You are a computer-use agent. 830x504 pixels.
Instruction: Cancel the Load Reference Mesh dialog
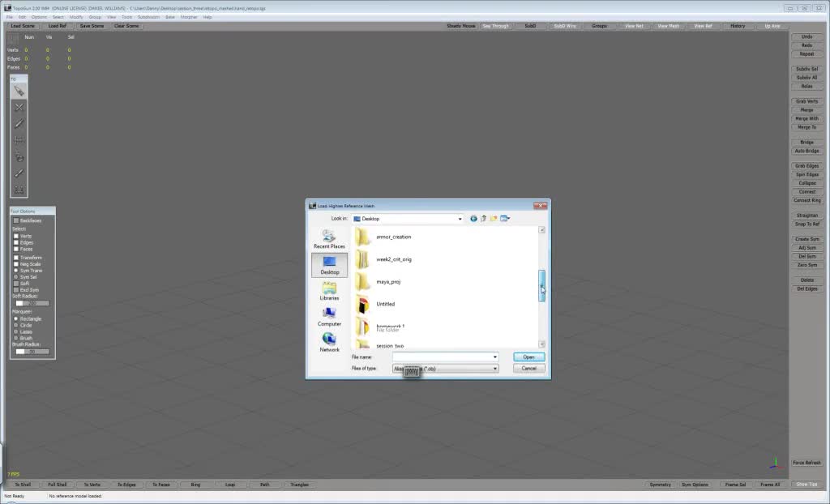(528, 369)
